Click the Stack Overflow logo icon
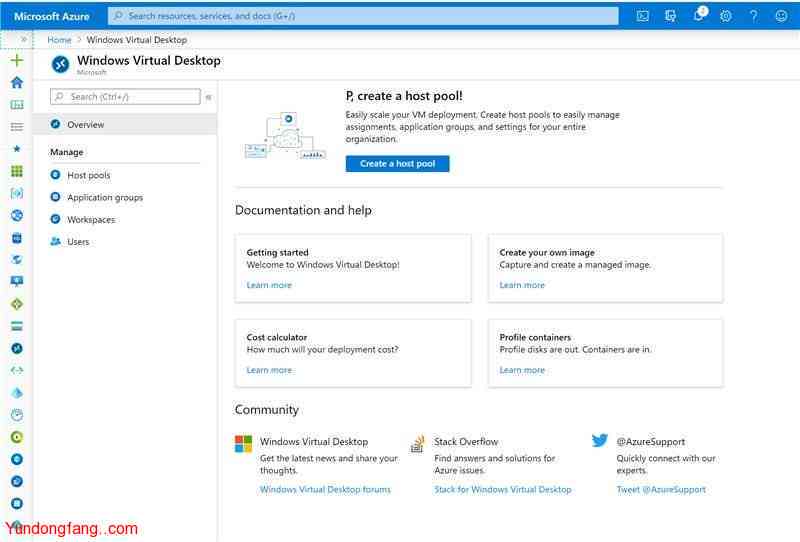Viewport: 800px width, 542px height. point(418,444)
